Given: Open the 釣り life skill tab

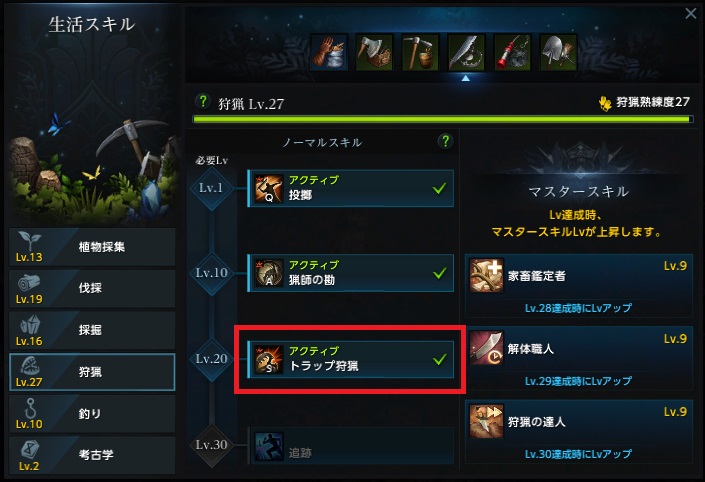Looking at the screenshot, I should 92,414.
